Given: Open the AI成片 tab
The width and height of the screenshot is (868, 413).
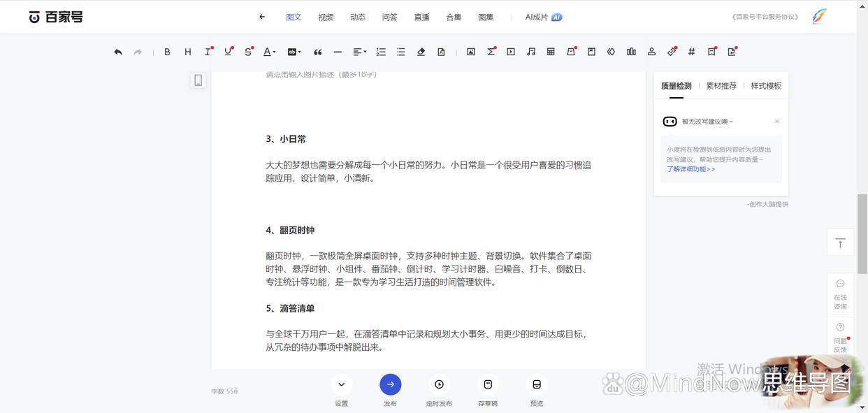Looking at the screenshot, I should [543, 17].
